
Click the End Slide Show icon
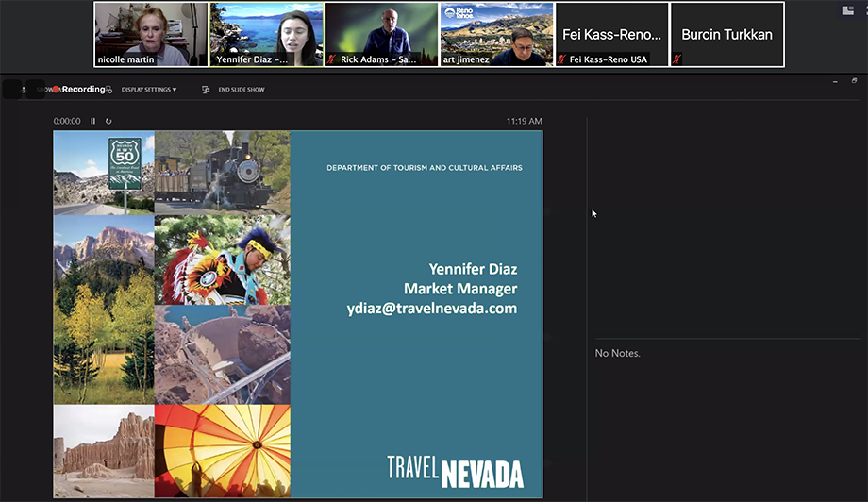(x=206, y=90)
